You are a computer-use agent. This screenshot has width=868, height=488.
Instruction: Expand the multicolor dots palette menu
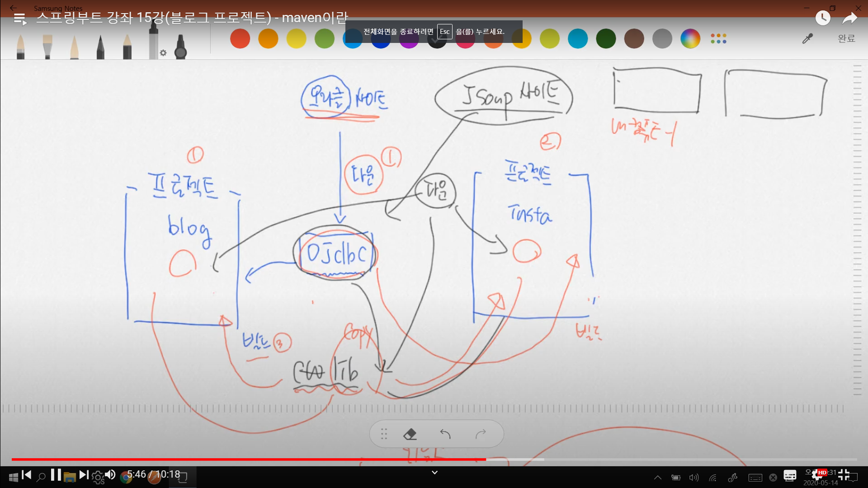pyautogui.click(x=718, y=38)
